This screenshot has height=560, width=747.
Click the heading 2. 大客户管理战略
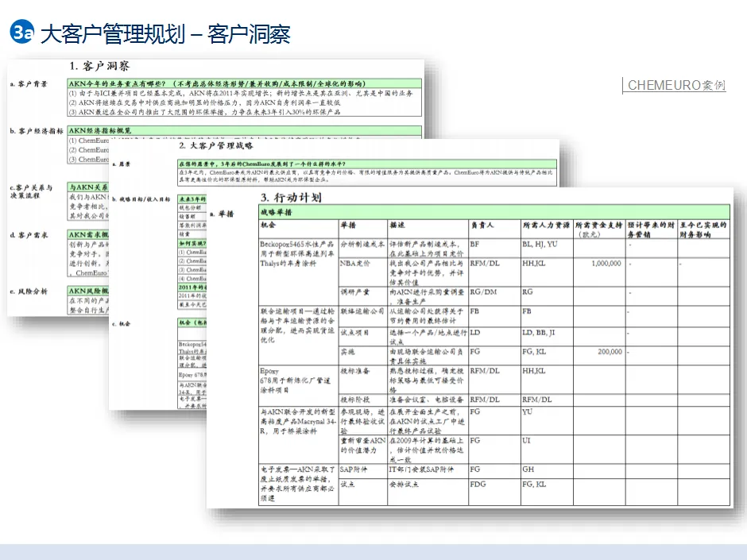click(216, 145)
